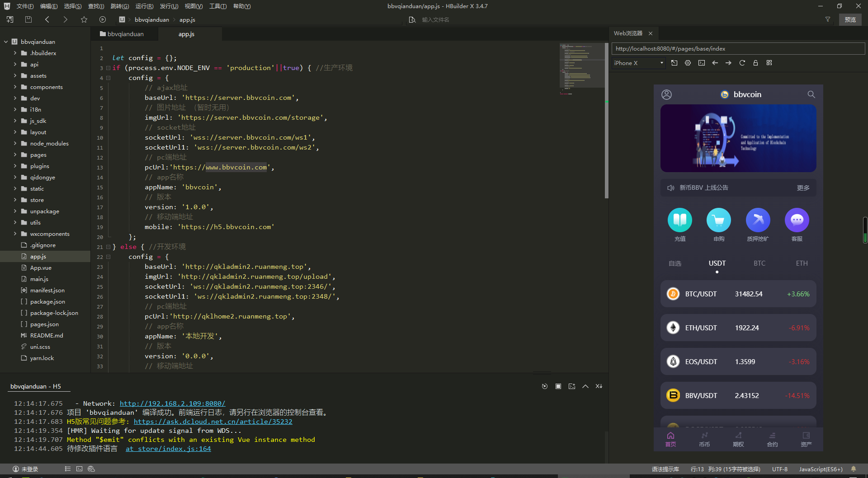The width and height of the screenshot is (868, 478).
Task: Tap the 充值 recharge icon
Action: pos(680,220)
